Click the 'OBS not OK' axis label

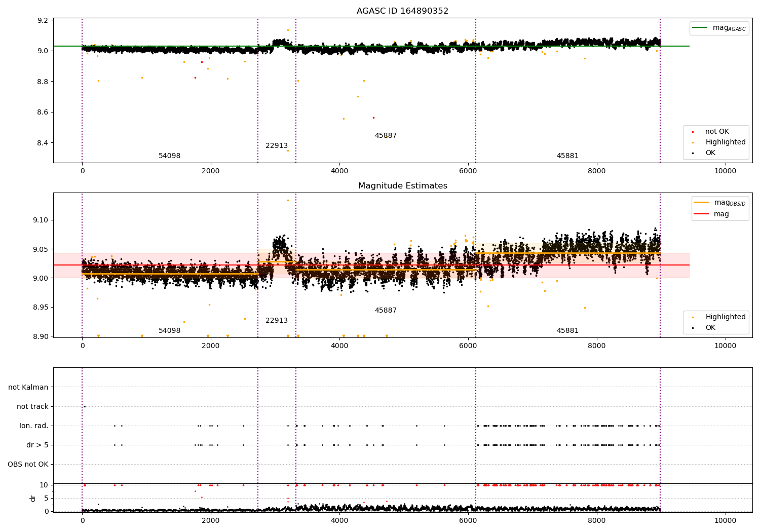click(28, 464)
